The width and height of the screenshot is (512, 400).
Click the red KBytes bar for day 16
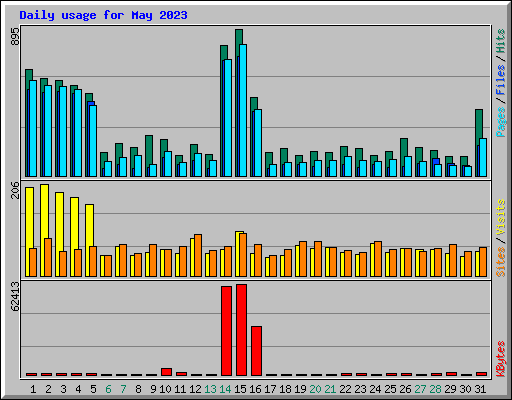[256, 351]
